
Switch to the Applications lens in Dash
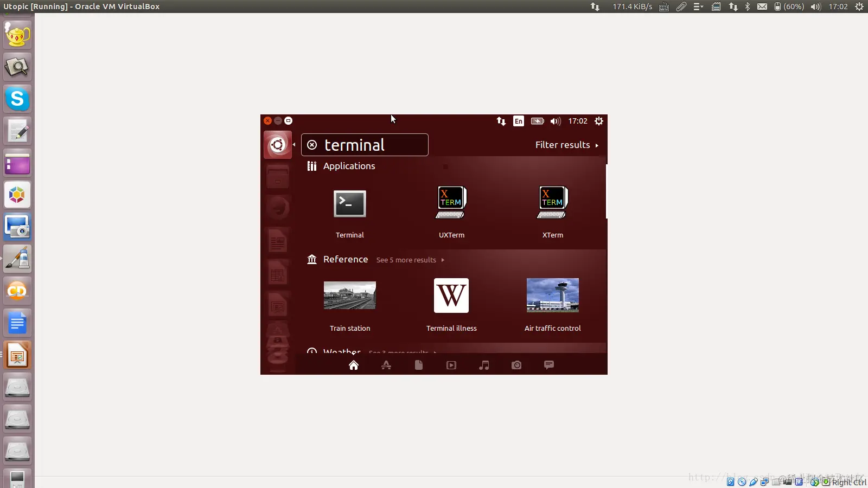386,365
